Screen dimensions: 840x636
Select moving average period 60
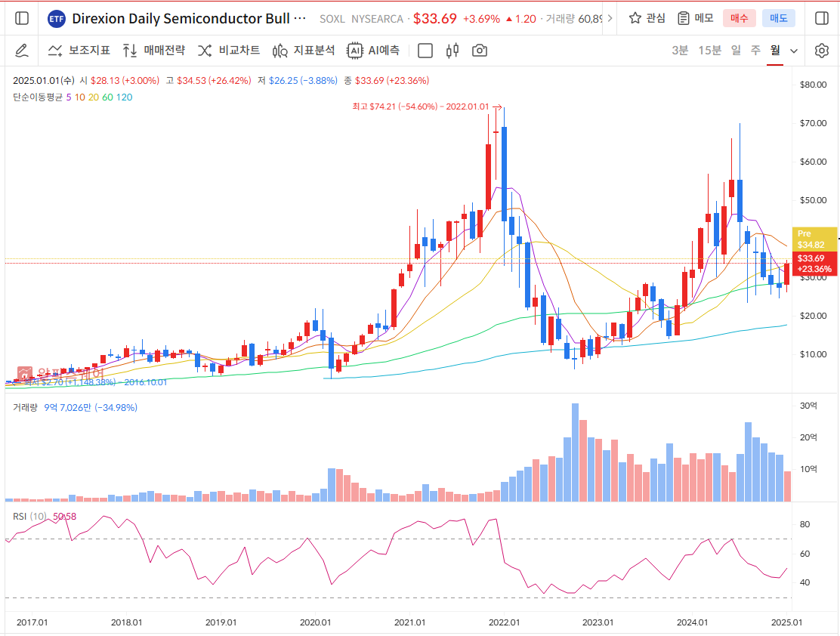click(107, 97)
